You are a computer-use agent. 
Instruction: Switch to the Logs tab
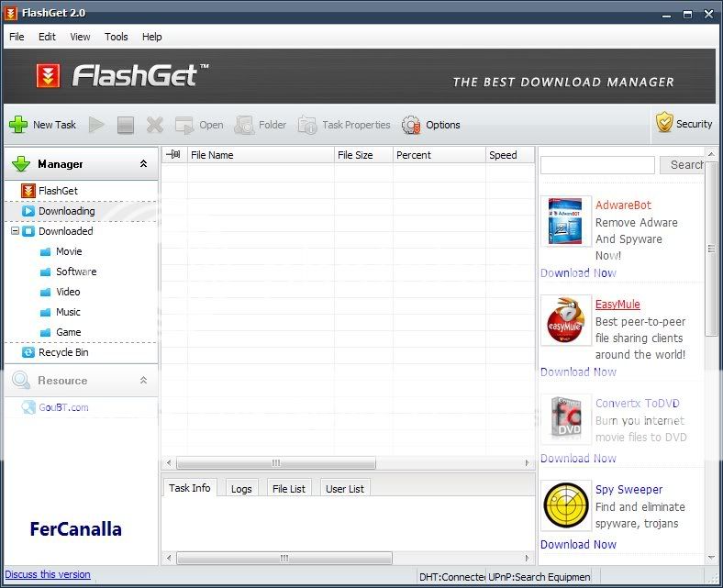(241, 489)
